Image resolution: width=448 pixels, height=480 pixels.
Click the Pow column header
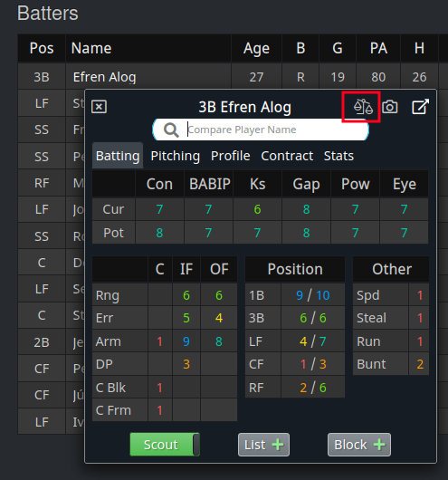[356, 184]
